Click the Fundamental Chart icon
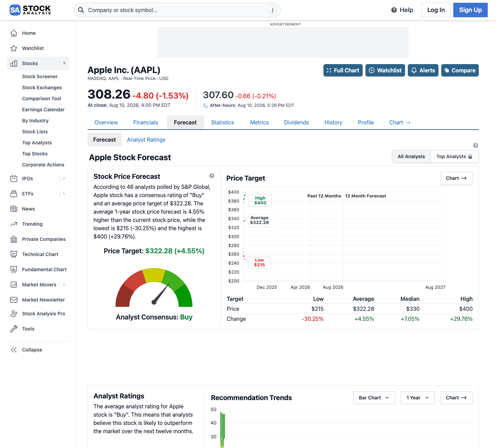The width and height of the screenshot is (496, 448). pos(14,269)
